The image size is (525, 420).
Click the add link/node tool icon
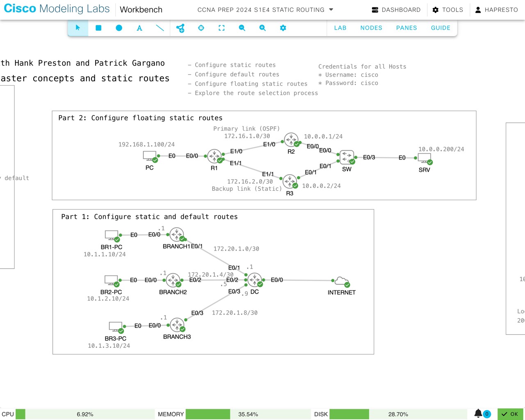(180, 28)
